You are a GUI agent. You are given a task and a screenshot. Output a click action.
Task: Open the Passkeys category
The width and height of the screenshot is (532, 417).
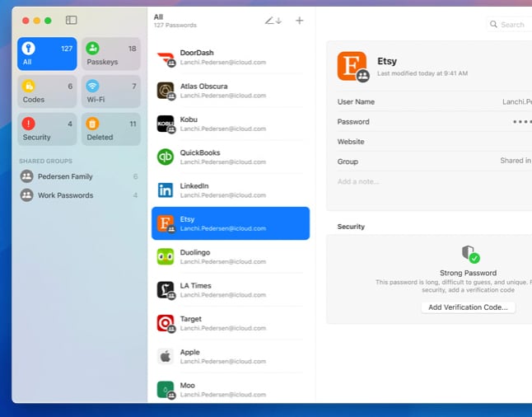tap(111, 54)
